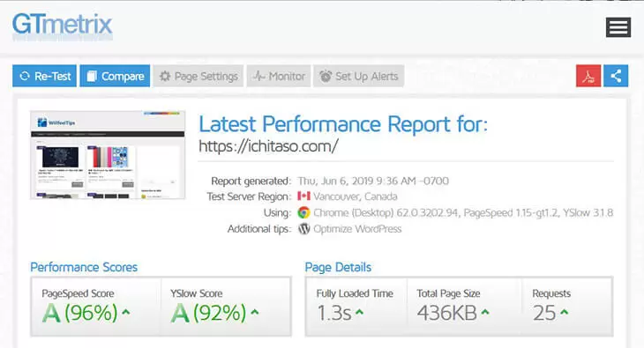Click the Chrome browser icon
644x348 pixels.
(304, 212)
